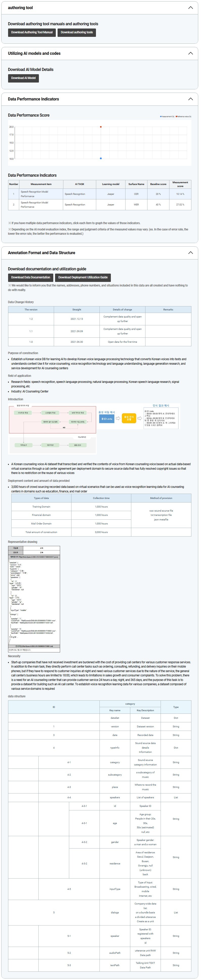
Task: Toggle Reference value (%) series in legend
Action: pyautogui.click(x=184, y=116)
